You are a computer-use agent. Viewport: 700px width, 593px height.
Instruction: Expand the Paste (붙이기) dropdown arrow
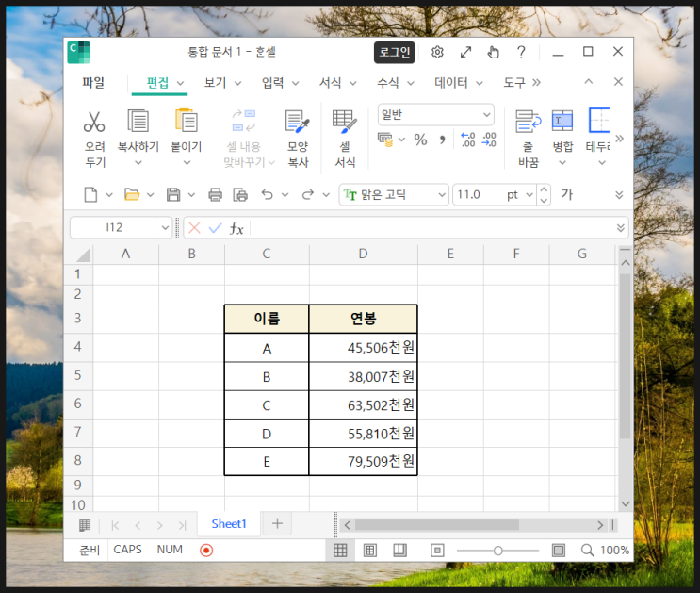tap(187, 163)
